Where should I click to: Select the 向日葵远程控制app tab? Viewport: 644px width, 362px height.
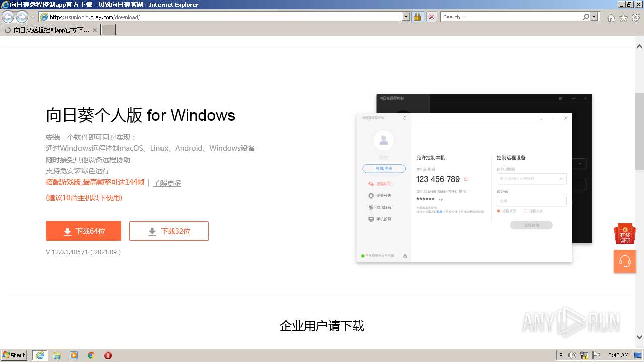click(50, 30)
